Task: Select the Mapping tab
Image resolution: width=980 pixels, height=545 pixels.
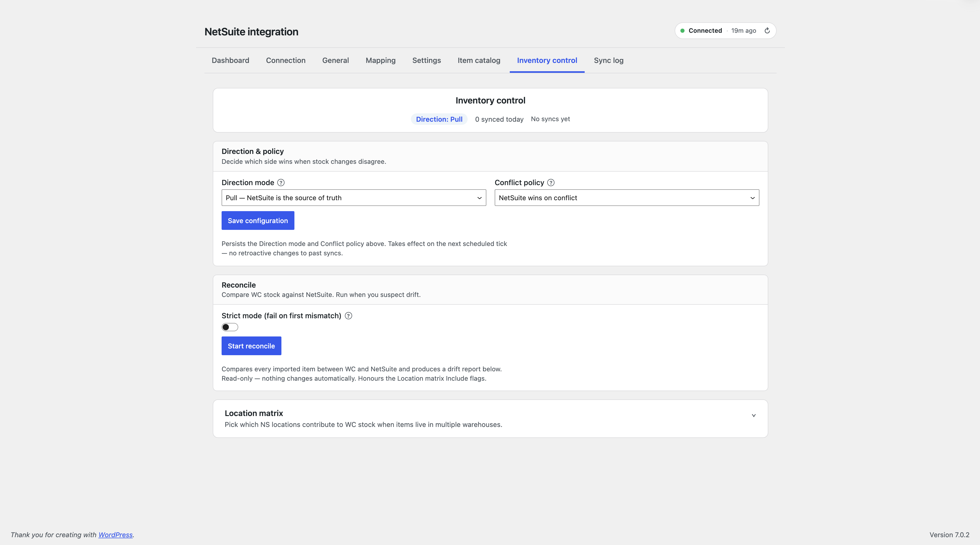Action: (x=381, y=61)
